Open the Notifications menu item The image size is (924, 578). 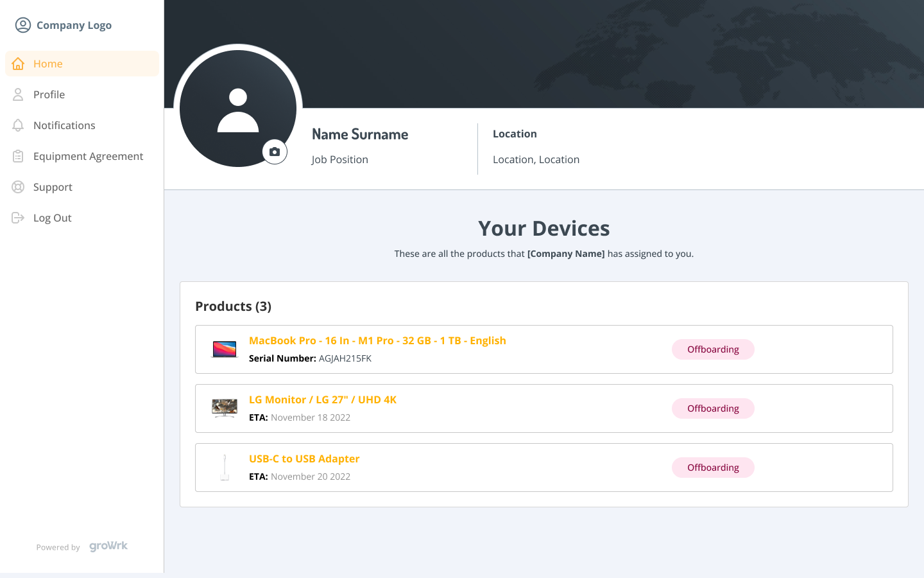point(64,125)
